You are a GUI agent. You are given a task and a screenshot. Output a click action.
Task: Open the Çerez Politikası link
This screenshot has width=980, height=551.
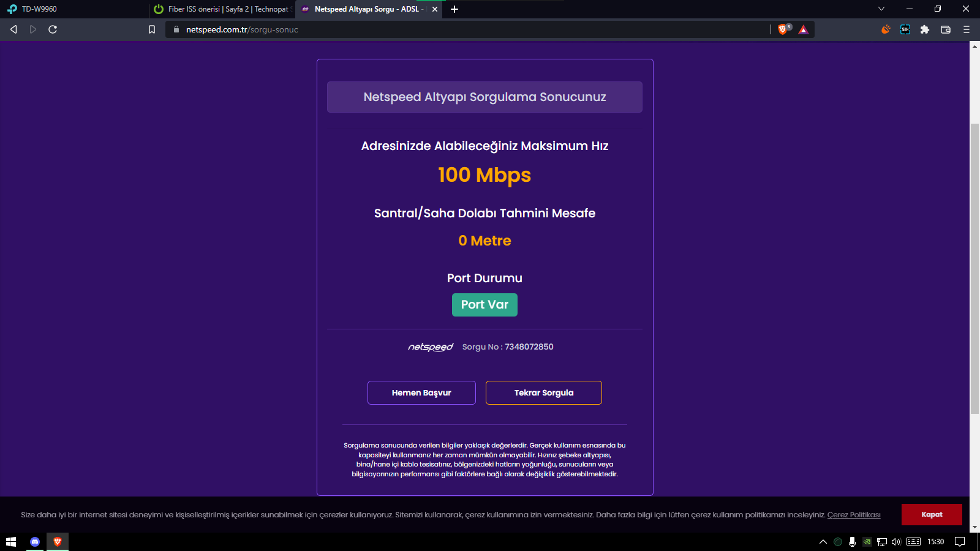[x=855, y=514]
